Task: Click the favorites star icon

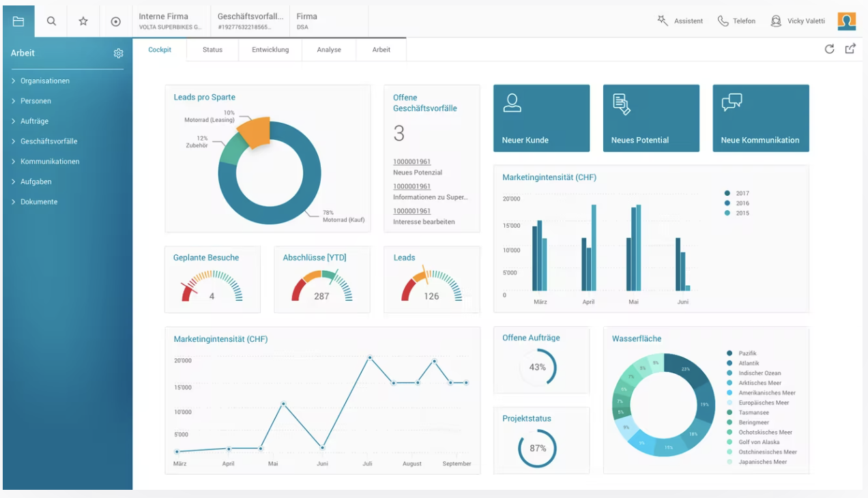Action: coord(83,20)
